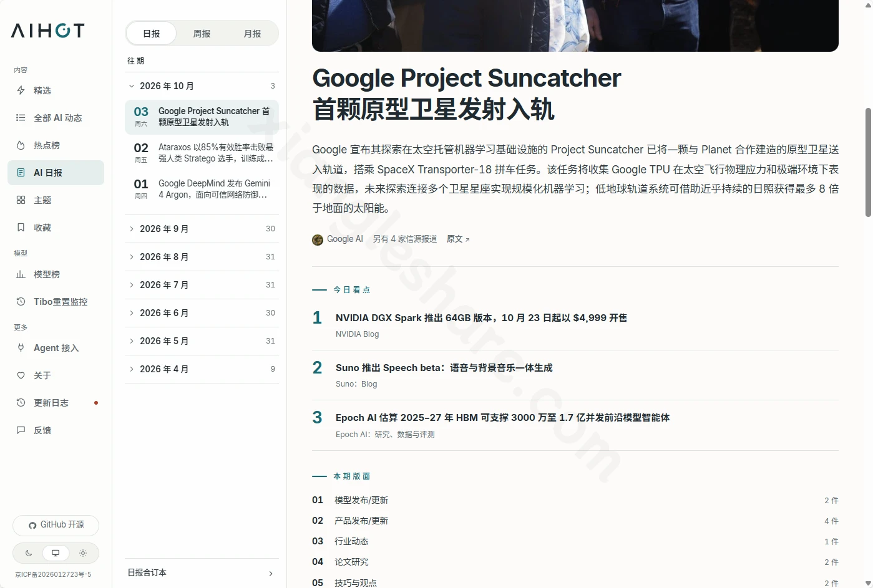The width and height of the screenshot is (873, 588).
Task: Switch to light theme with sun icon
Action: 83,553
